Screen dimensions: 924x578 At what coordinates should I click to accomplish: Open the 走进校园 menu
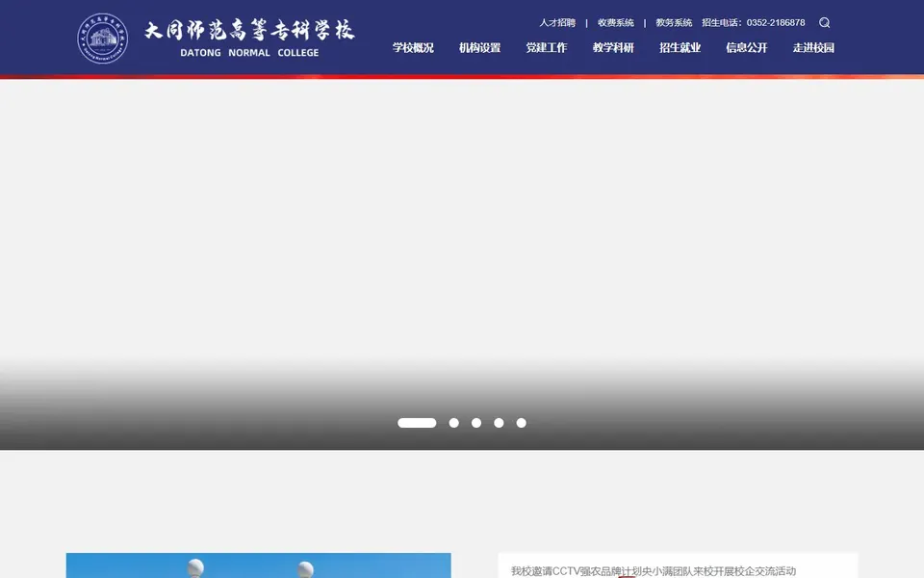(813, 48)
